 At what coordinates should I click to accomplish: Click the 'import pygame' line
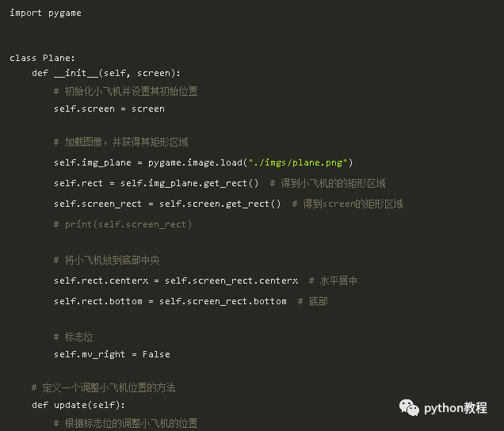45,13
